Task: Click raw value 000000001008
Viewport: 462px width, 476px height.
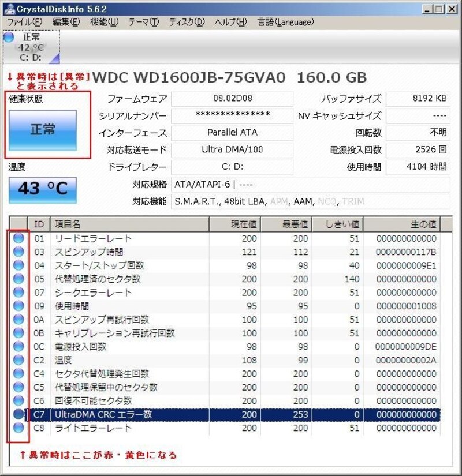Action: (x=407, y=306)
